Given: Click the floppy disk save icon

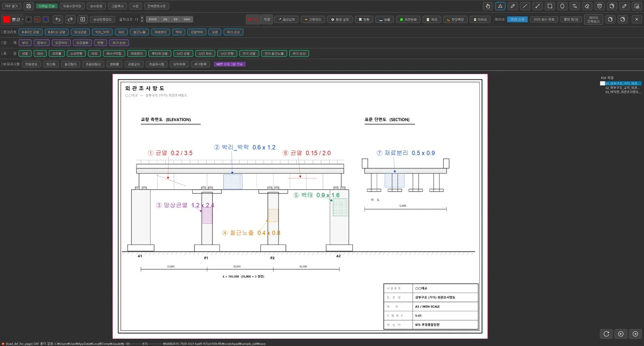Looking at the screenshot, I should click(28, 6).
